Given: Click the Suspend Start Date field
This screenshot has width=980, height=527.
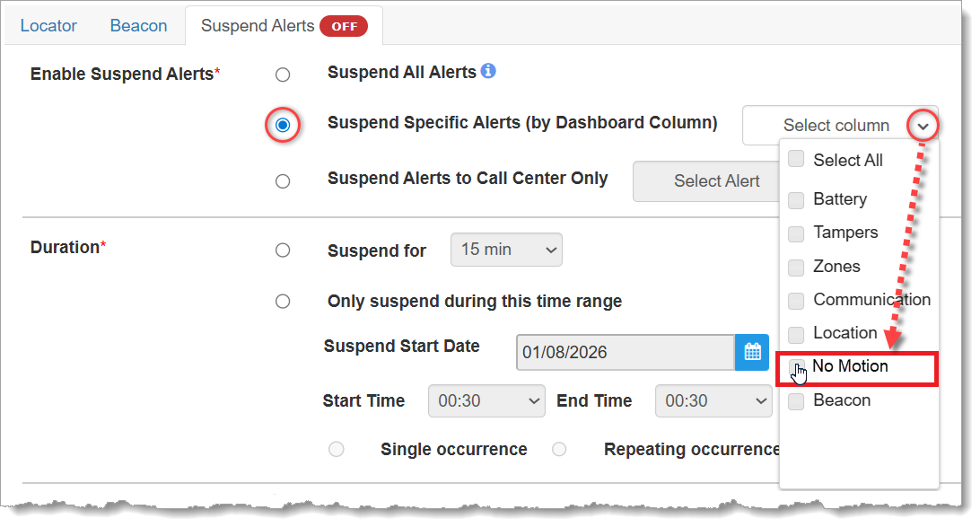Looking at the screenshot, I should pos(625,352).
